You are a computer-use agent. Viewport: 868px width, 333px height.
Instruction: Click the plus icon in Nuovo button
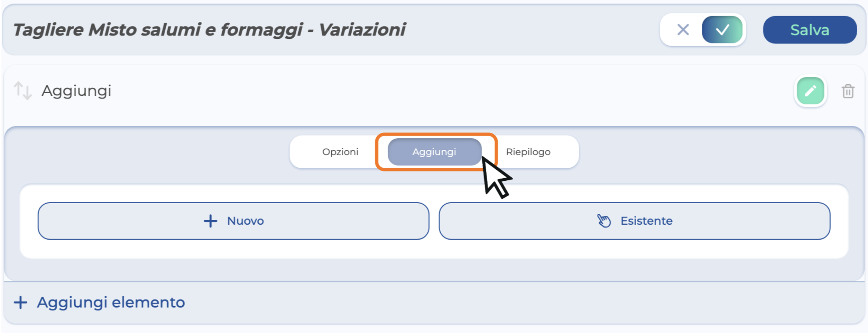click(211, 221)
